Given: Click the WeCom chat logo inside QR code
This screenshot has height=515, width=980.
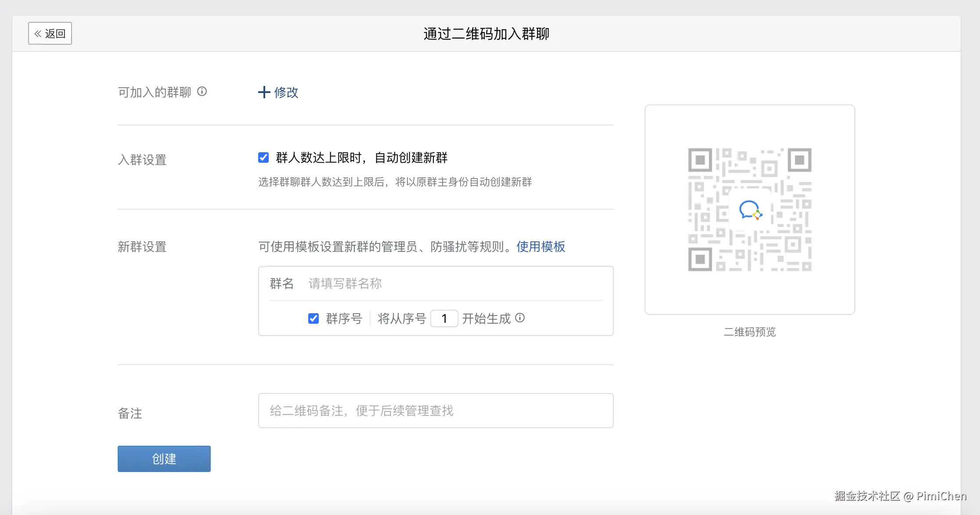Looking at the screenshot, I should click(x=750, y=210).
